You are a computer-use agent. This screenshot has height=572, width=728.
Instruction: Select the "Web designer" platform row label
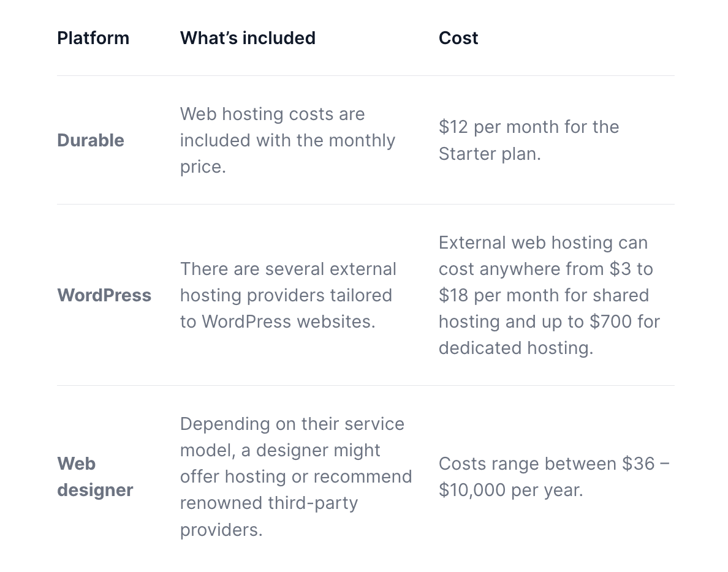(95, 476)
